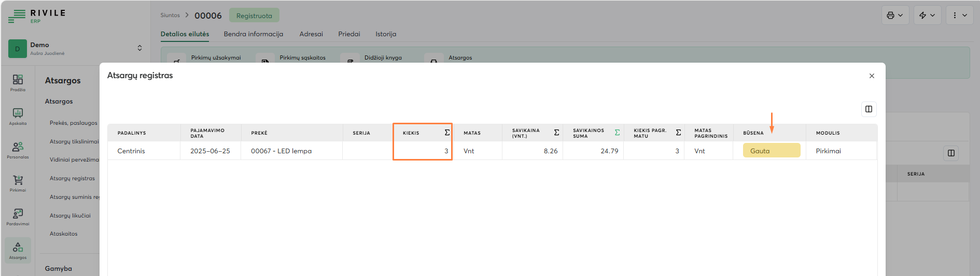Image resolution: width=980 pixels, height=276 pixels.
Task: Toggle sum on the Kiekis column
Action: 447,133
